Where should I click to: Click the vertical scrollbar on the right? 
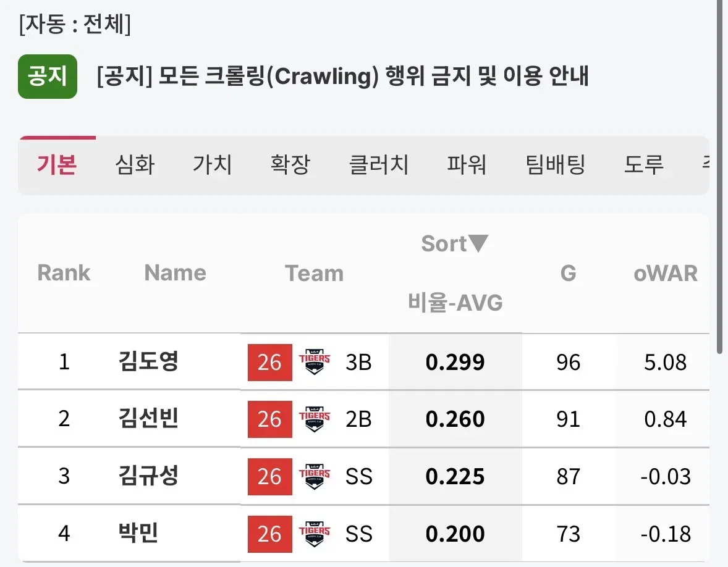(x=719, y=176)
